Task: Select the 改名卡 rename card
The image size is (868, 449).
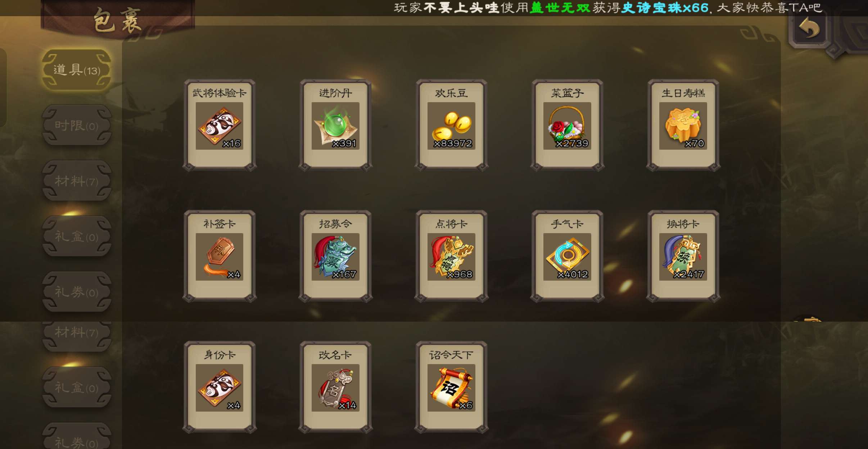Action: coord(335,387)
